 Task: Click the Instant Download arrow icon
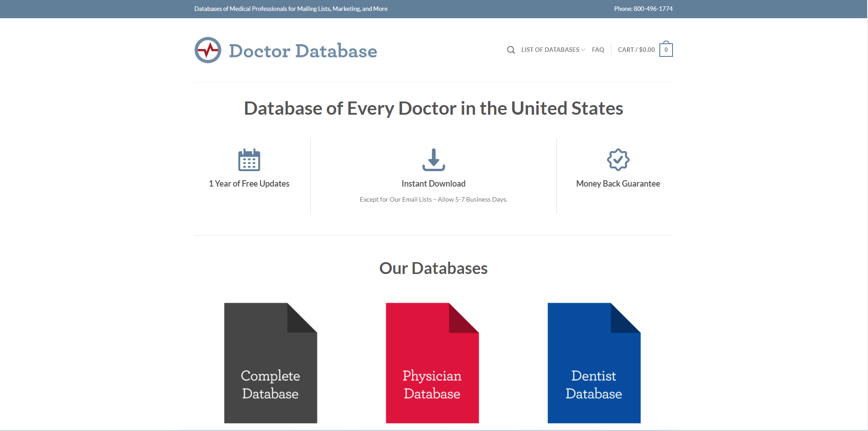(x=433, y=160)
